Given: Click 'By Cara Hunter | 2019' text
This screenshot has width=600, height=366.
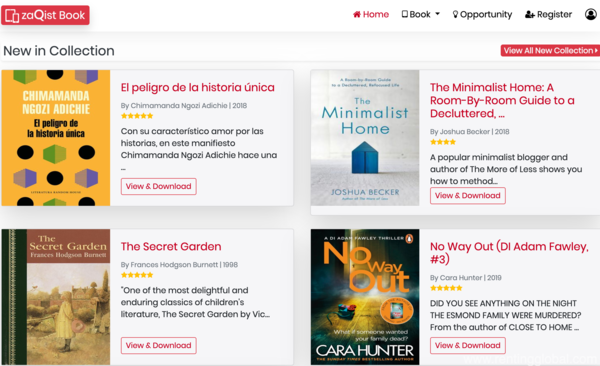Looking at the screenshot, I should (x=466, y=278).
